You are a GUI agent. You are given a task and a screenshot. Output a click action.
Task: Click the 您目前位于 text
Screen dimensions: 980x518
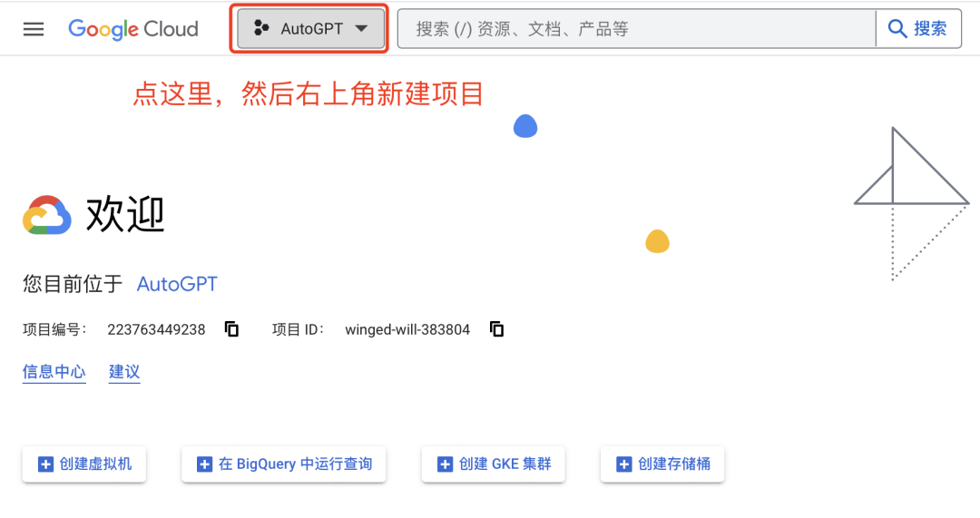[73, 284]
